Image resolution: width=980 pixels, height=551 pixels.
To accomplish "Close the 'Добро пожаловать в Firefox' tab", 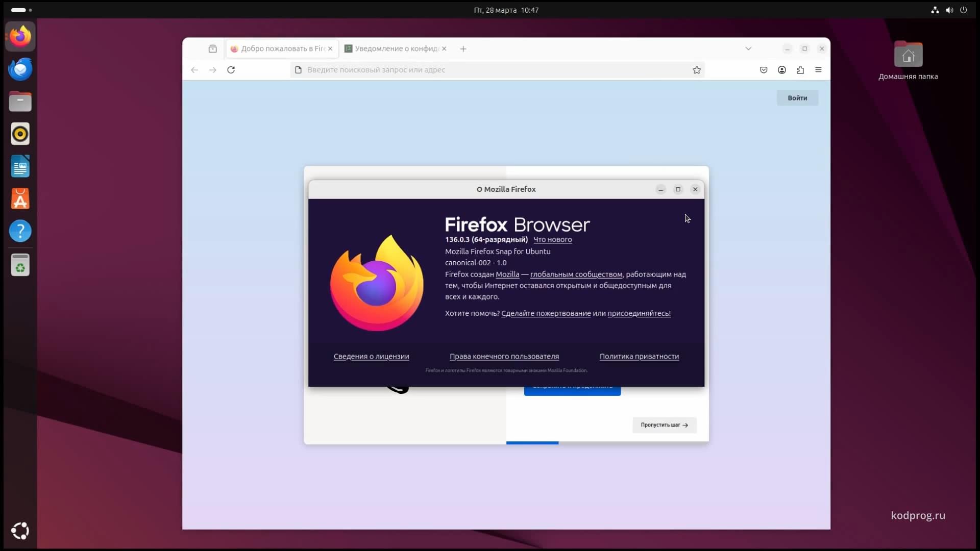I will pos(330,49).
